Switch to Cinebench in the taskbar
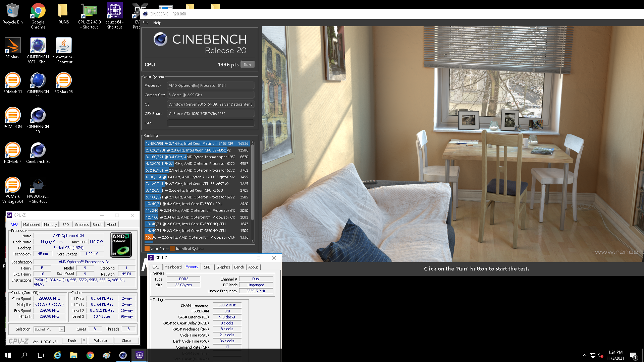The image size is (644, 362). click(123, 355)
